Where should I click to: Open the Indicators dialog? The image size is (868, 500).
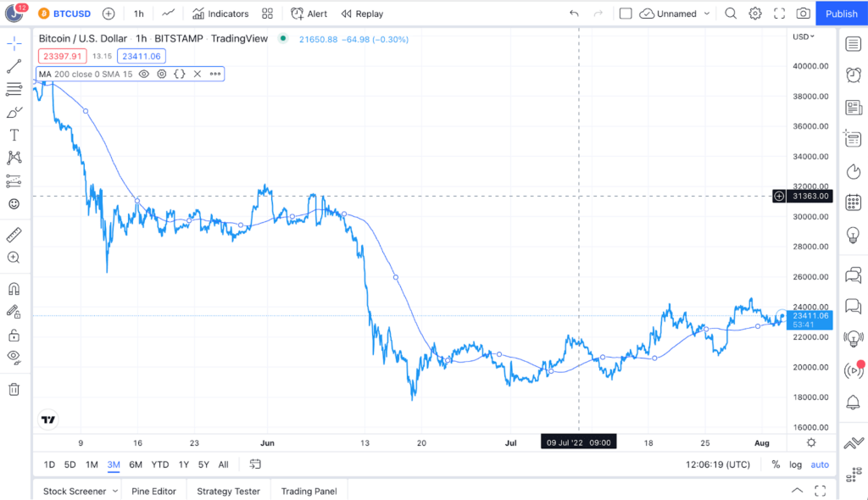point(220,14)
